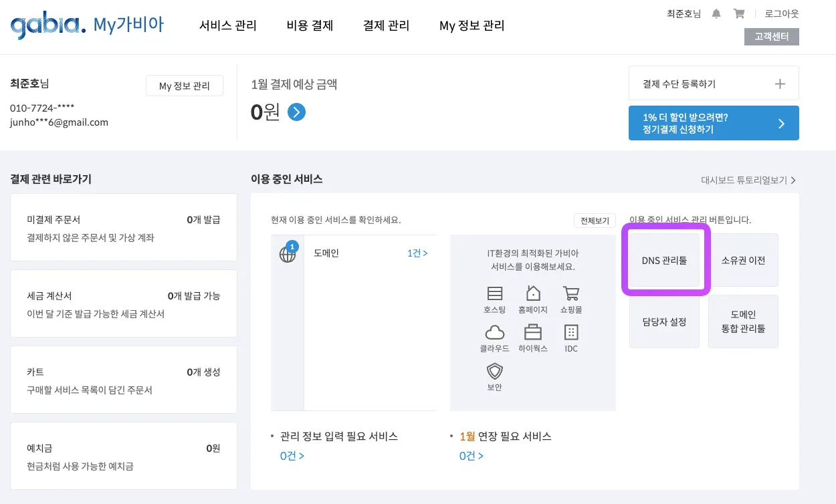Open 정기결제 신청하기 blue banner
The width and height of the screenshot is (836, 504).
click(714, 123)
